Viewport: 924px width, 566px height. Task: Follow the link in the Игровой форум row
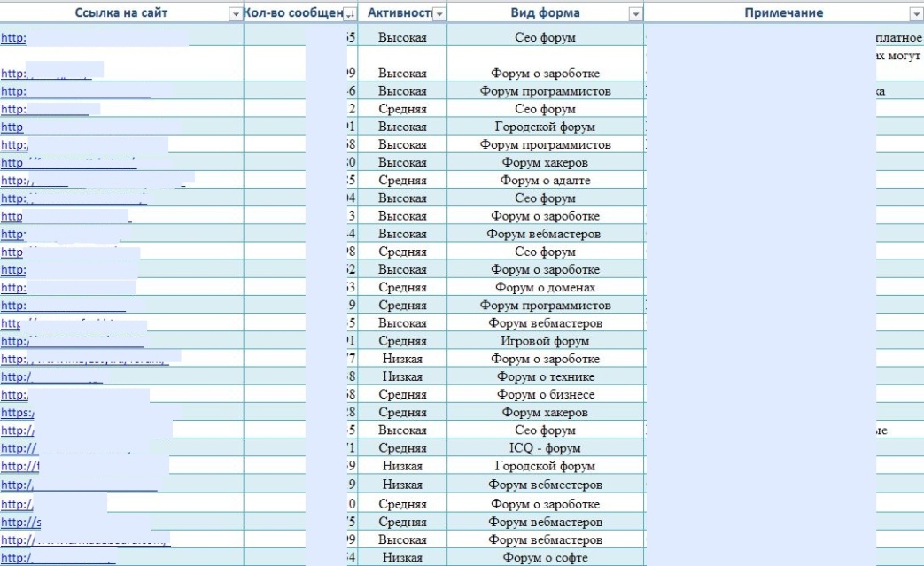pyautogui.click(x=15, y=341)
